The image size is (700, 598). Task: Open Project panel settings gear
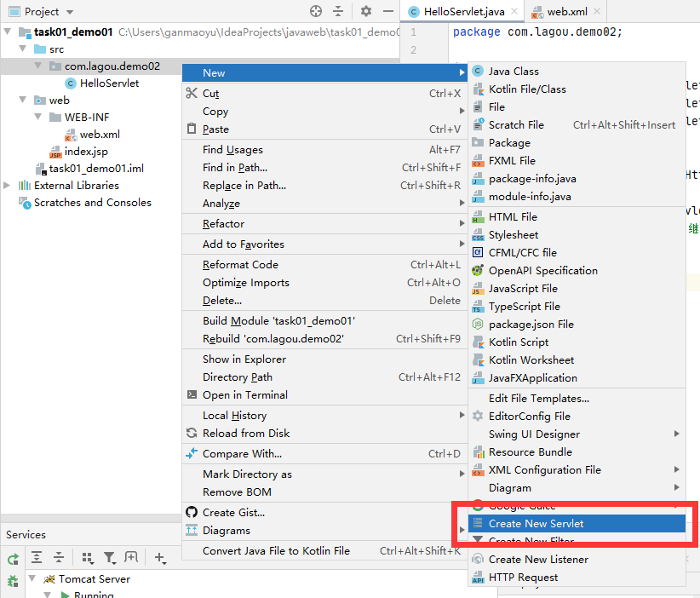(366, 11)
